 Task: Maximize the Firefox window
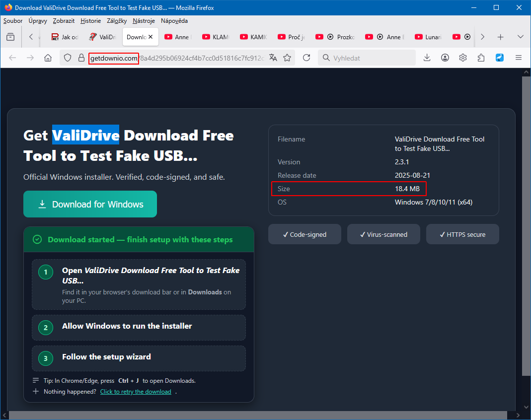click(x=496, y=7)
